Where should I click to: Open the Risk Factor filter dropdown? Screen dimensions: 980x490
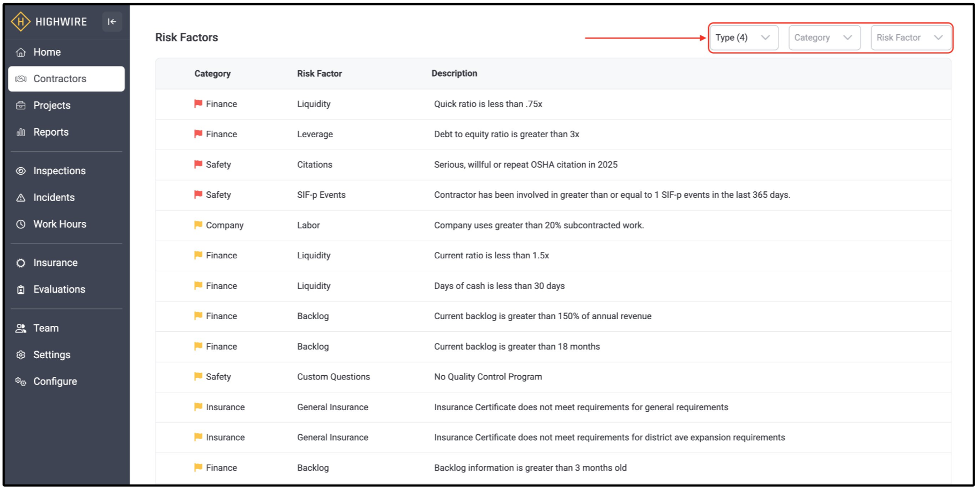pyautogui.click(x=911, y=38)
